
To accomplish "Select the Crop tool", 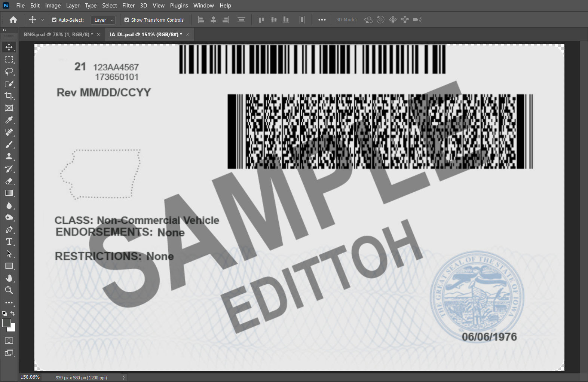I will (9, 96).
